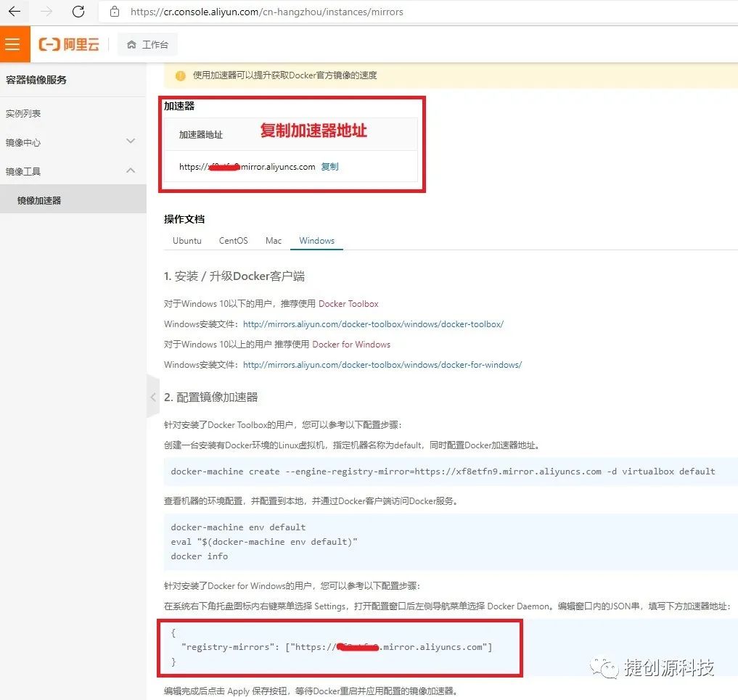738x700 pixels.
Task: Open 实例列表 in sidebar
Action: click(x=23, y=113)
